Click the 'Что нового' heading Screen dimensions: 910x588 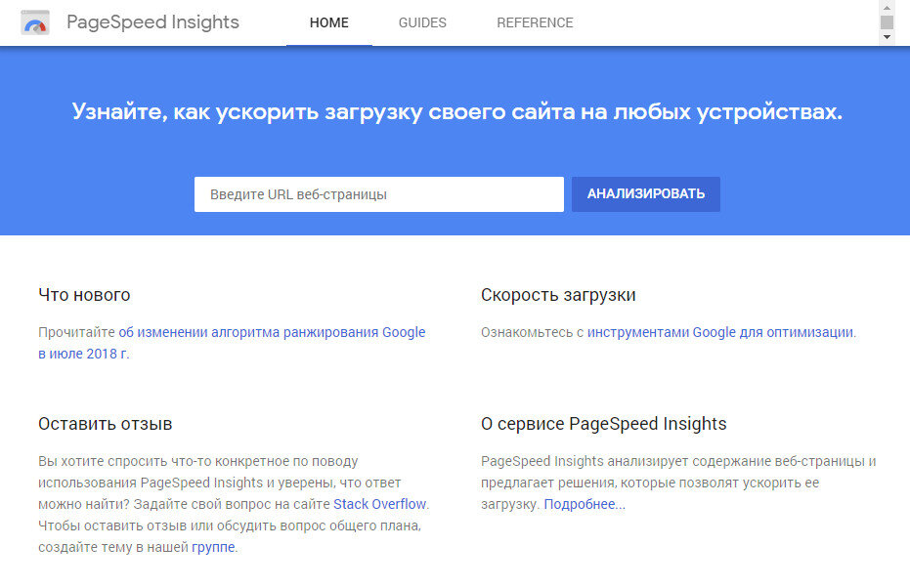[84, 295]
